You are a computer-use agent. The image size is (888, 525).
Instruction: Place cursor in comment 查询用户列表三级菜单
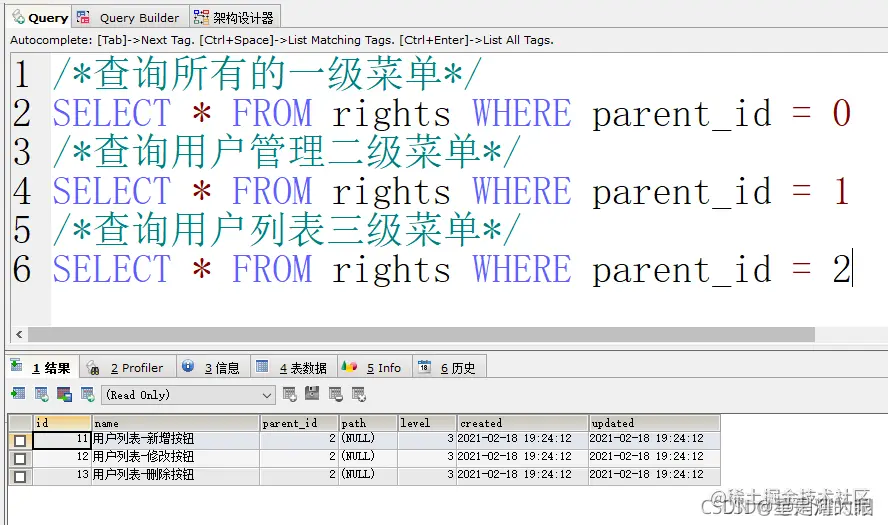click(x=287, y=230)
